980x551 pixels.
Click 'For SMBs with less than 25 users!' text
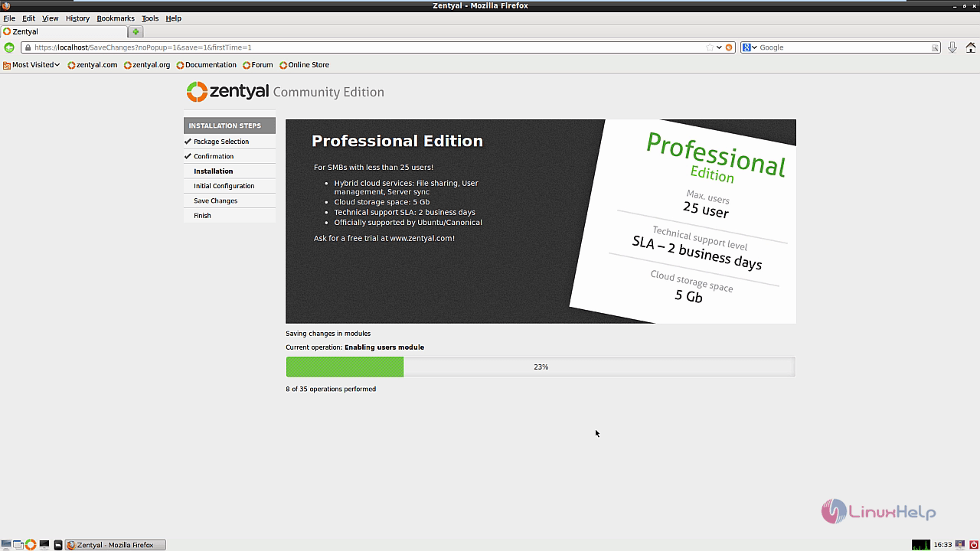click(x=374, y=167)
